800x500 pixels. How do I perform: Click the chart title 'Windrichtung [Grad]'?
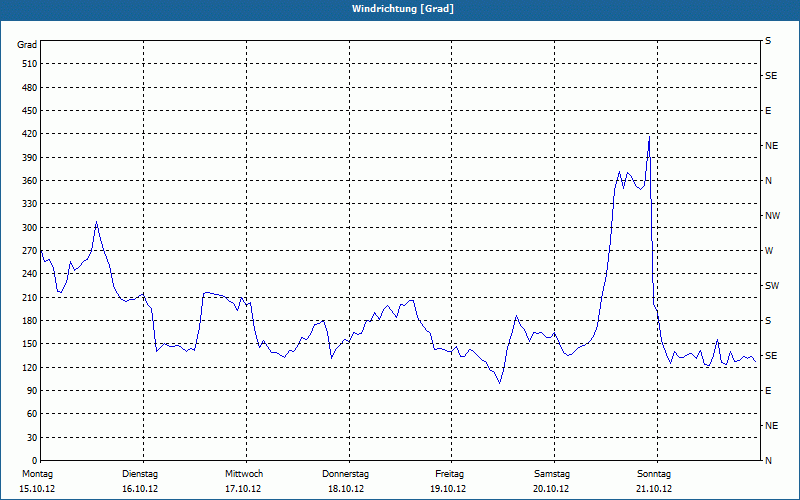(x=403, y=9)
